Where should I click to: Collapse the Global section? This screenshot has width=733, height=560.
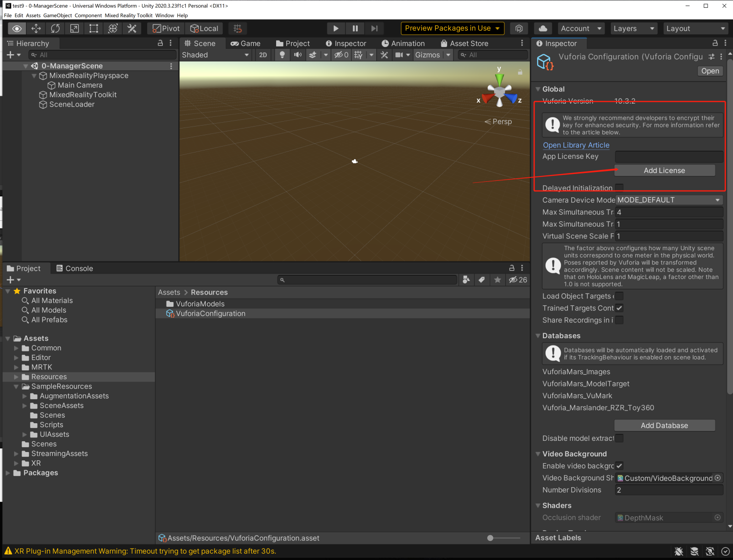[x=538, y=89]
